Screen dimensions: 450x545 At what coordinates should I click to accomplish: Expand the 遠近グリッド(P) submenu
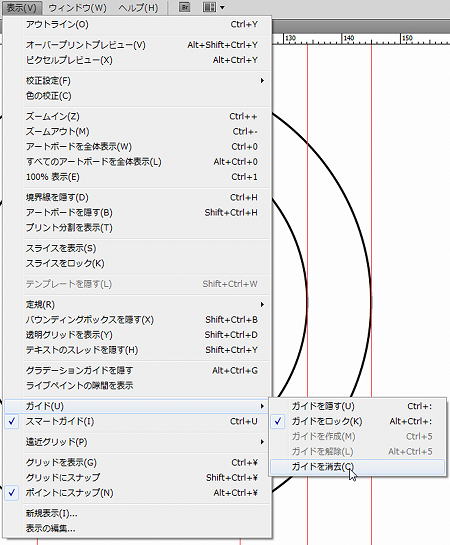point(138,442)
